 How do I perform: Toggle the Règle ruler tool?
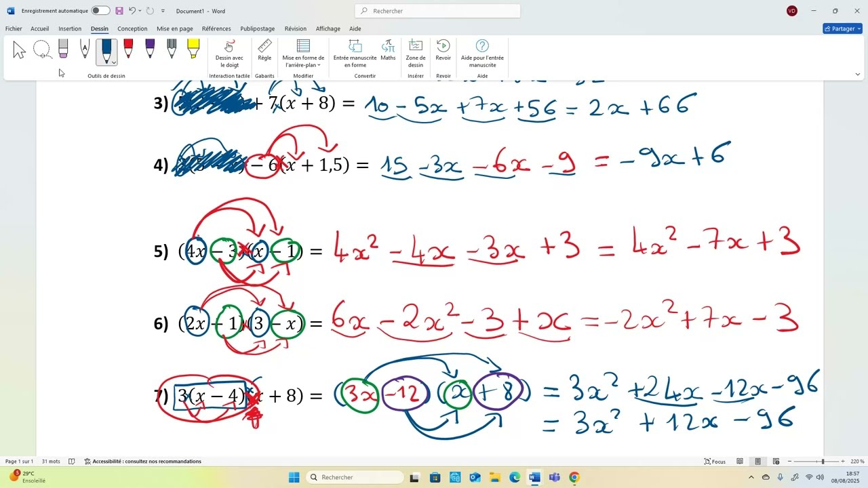tap(264, 50)
